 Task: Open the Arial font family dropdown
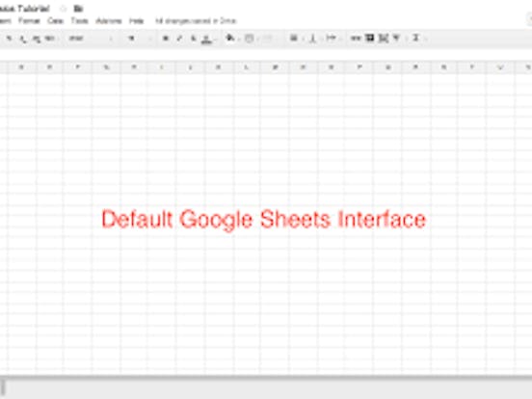pyautogui.click(x=91, y=39)
